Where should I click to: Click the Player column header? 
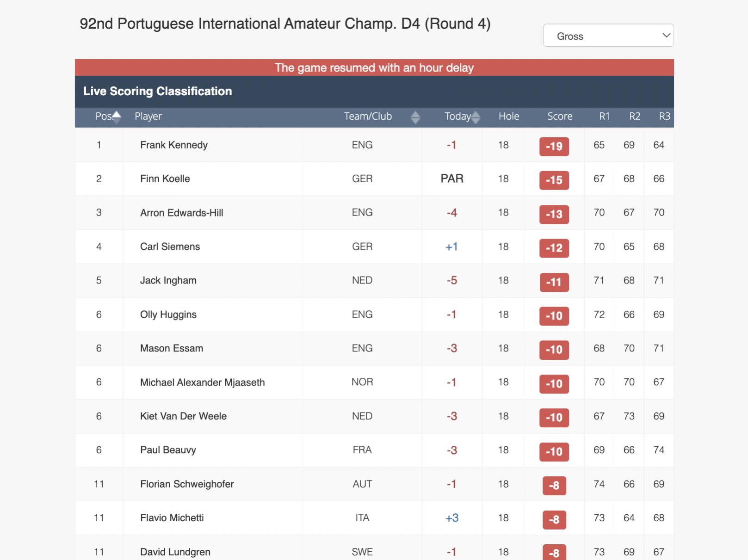(148, 117)
